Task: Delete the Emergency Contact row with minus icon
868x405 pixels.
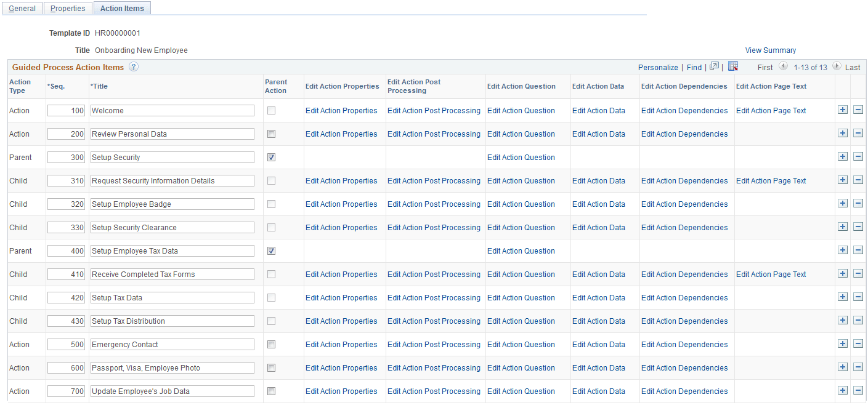Action: click(x=858, y=343)
